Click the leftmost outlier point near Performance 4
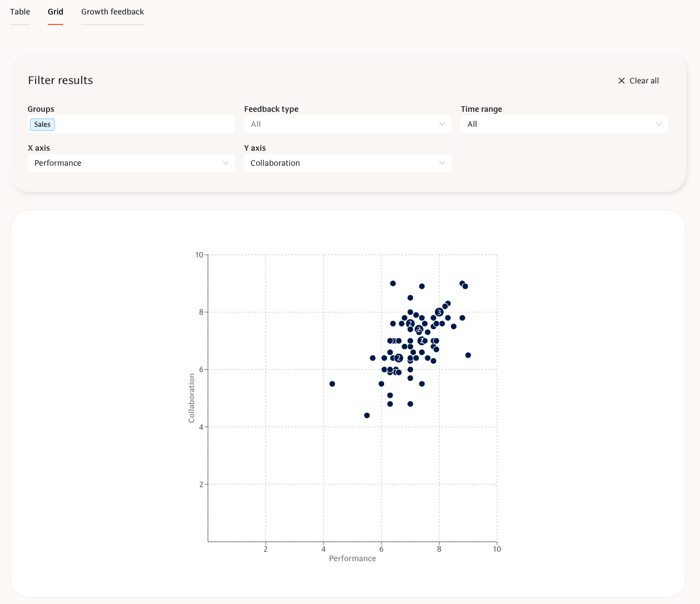Image resolution: width=700 pixels, height=604 pixels. [332, 384]
